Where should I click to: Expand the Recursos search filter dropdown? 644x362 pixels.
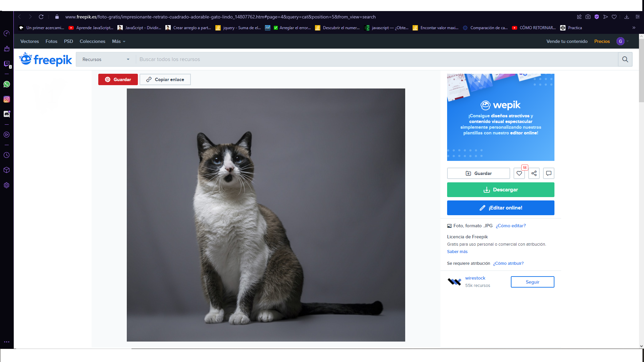pyautogui.click(x=106, y=59)
